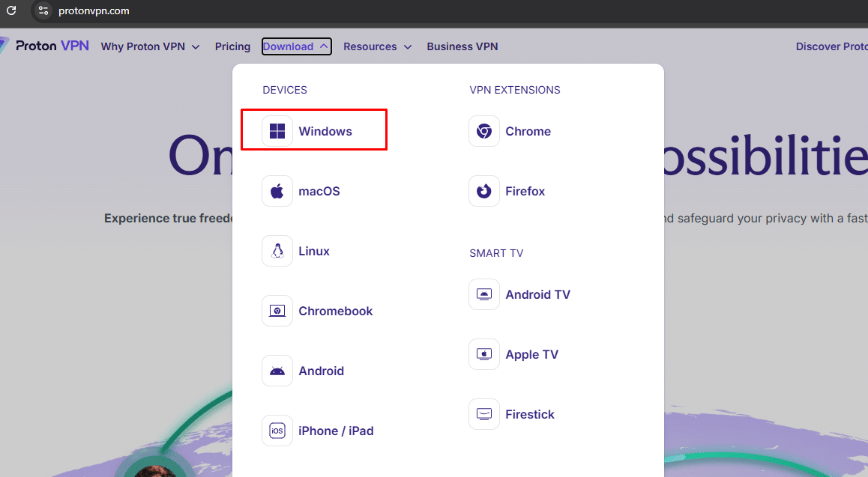Viewport: 868px width, 477px height.
Task: Select Android download option
Action: (x=304, y=371)
